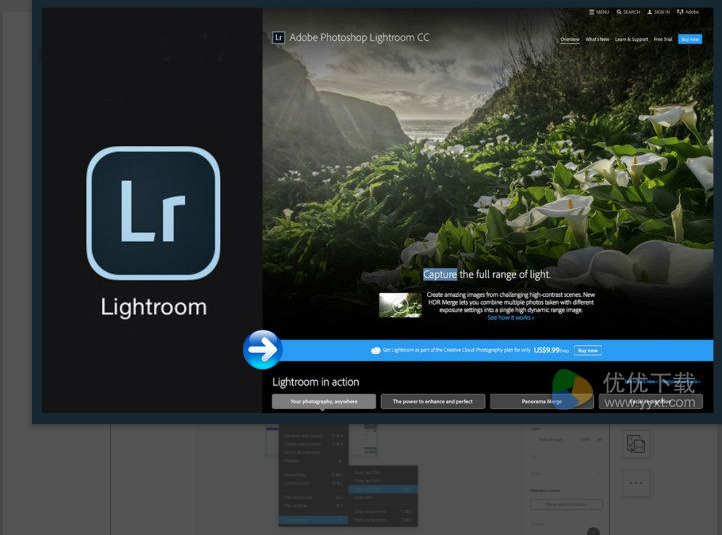Choose Show/Hide in the context menu
This screenshot has width=722, height=535.
click(x=313, y=475)
